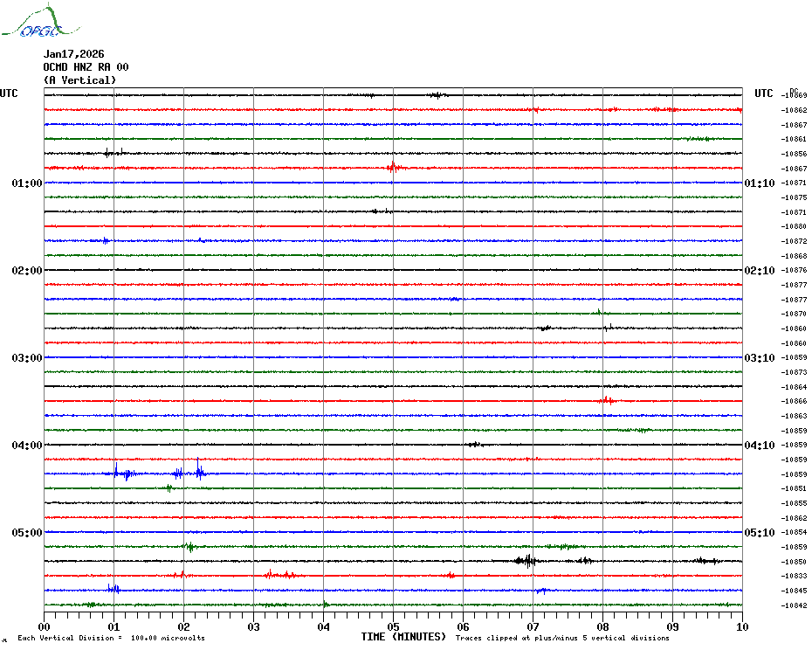Click the red seismic event near minute 8
This screenshot has width=812, height=650.
[605, 400]
